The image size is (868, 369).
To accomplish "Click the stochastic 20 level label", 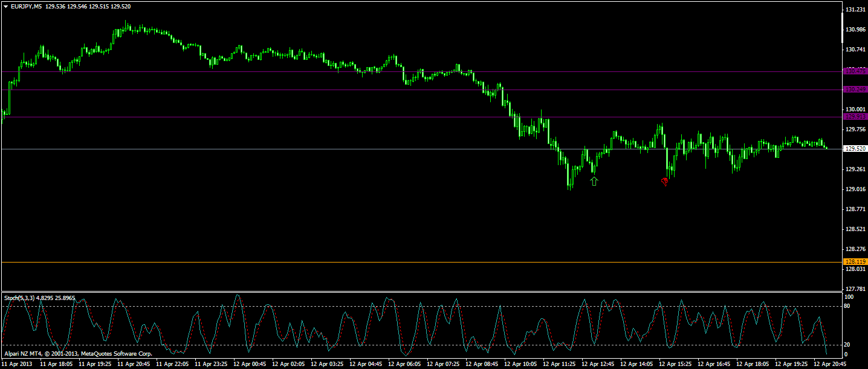I will coord(848,345).
